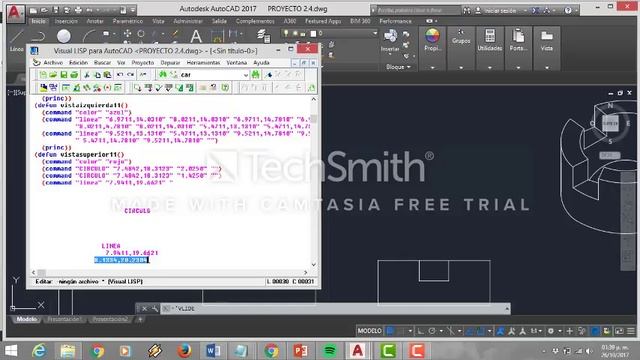Click the AutoCAD application menu logo
Image resolution: width=640 pixels, height=360 pixels.
15,13
